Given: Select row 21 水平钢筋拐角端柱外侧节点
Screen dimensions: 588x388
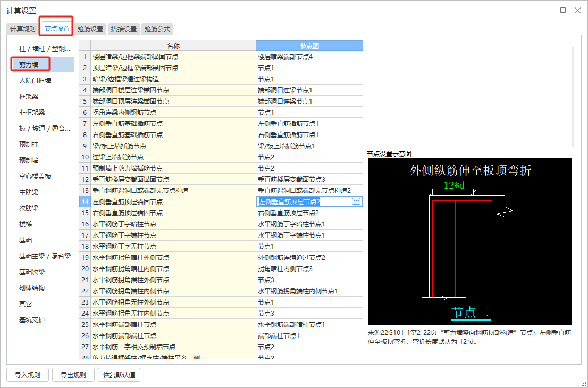Looking at the screenshot, I should (173, 280).
